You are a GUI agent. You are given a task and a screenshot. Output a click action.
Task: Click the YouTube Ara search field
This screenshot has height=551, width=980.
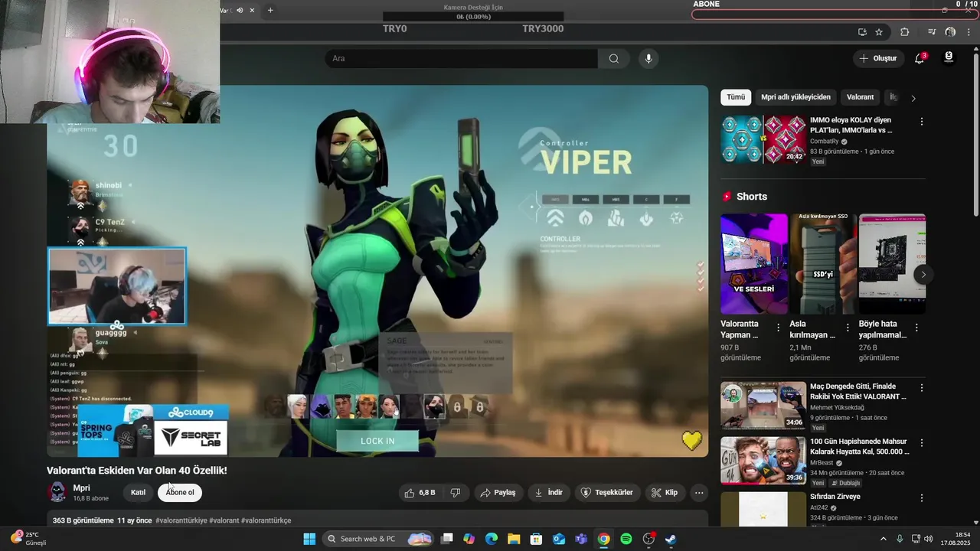click(461, 58)
